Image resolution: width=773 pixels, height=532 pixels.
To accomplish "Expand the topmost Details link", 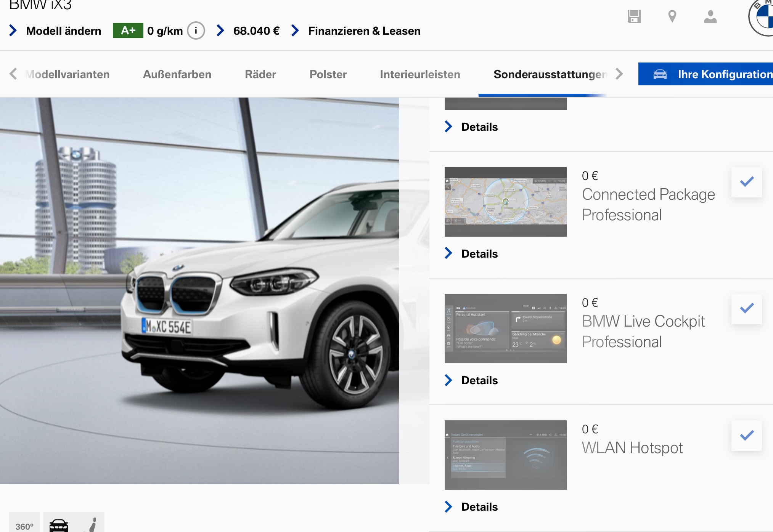I will point(471,127).
